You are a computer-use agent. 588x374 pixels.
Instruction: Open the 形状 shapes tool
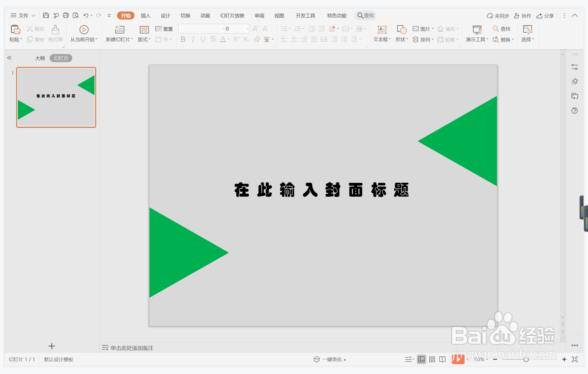(x=401, y=29)
